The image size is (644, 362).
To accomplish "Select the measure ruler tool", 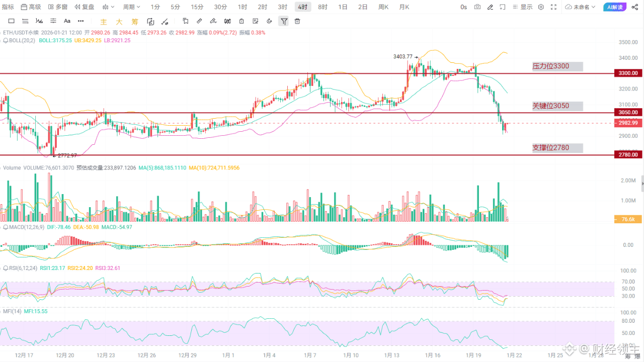I will (200, 21).
